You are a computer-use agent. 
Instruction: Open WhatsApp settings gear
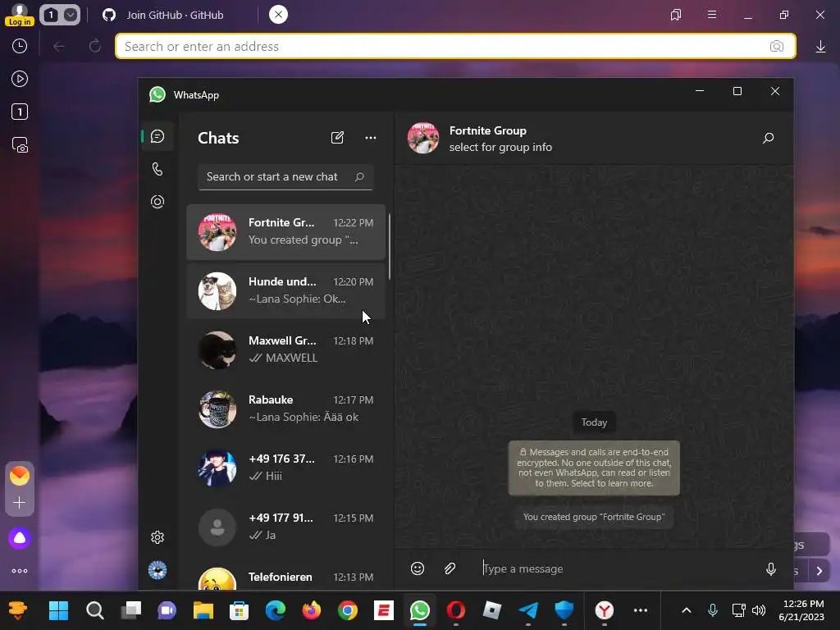(157, 537)
